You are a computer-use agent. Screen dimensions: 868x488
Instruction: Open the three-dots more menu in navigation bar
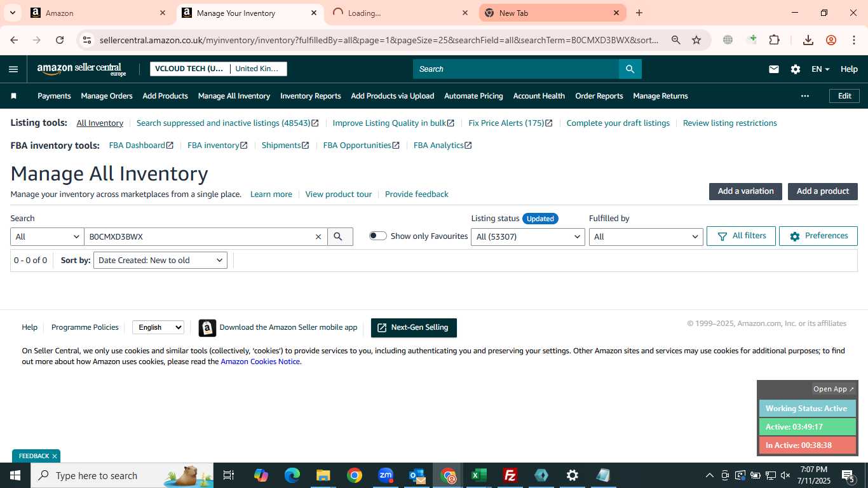tap(805, 96)
